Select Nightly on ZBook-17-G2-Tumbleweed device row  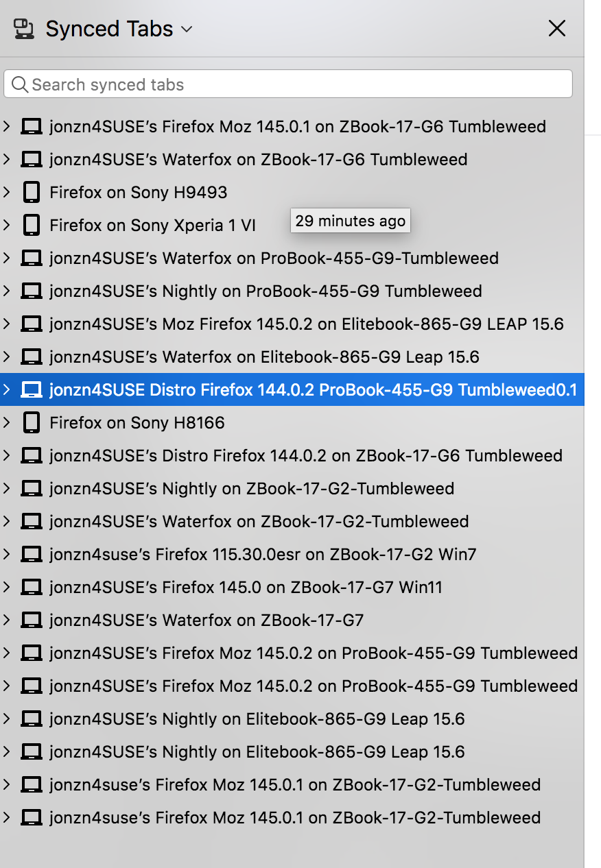tap(251, 489)
